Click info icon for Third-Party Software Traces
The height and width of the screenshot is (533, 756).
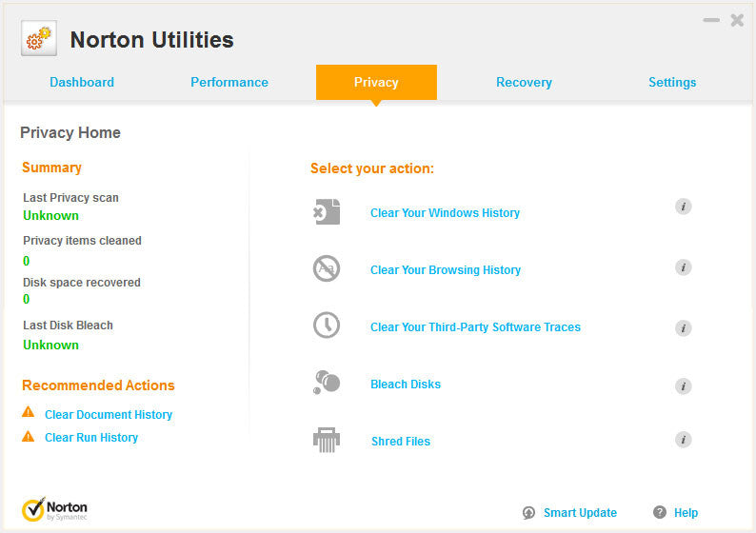click(683, 327)
